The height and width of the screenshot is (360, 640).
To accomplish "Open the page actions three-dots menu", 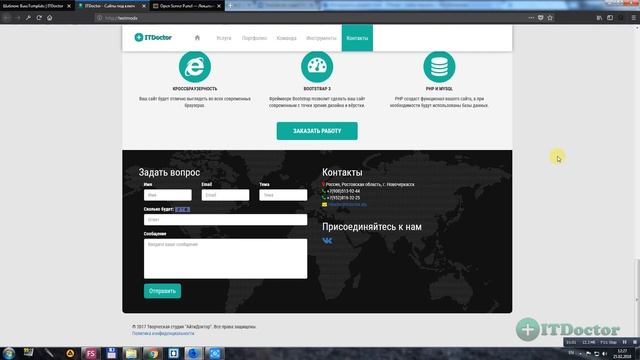I will tap(531, 18).
